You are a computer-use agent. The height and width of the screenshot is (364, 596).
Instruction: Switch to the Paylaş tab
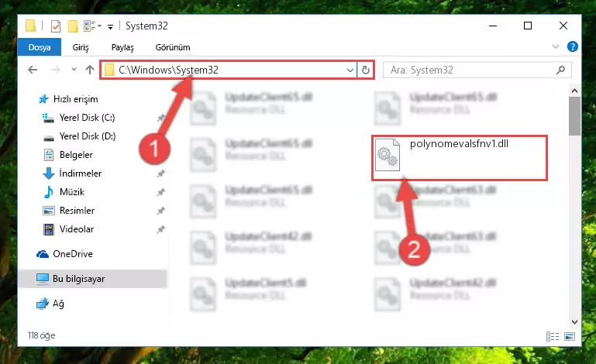(122, 47)
